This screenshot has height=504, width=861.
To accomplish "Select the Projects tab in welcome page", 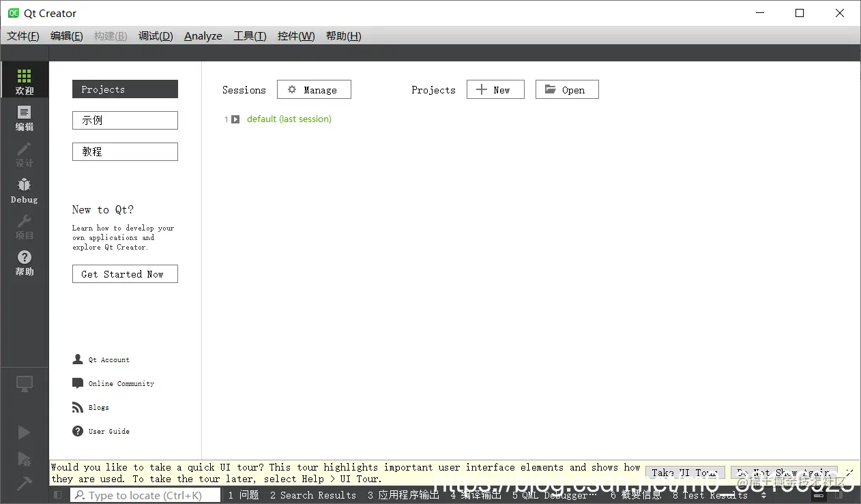I will [x=125, y=89].
